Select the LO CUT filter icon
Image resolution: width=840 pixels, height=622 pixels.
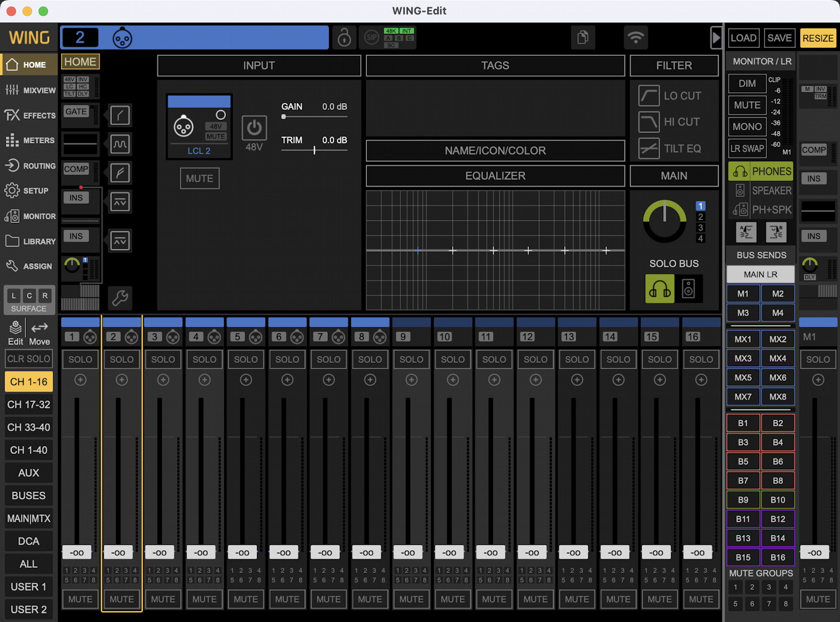pos(649,96)
